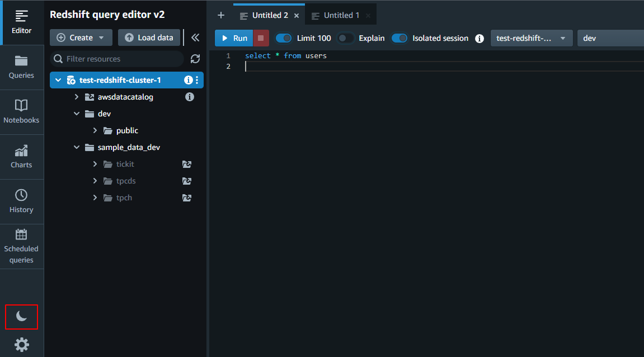Enable the Explain toggle
Viewport: 644px width, 357px height.
coord(346,38)
